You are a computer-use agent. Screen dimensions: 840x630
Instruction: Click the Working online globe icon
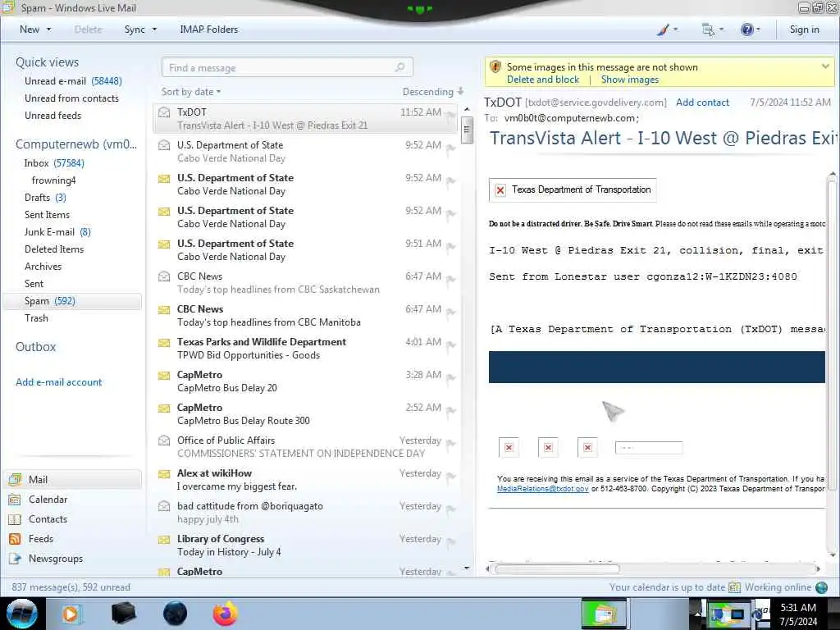coord(821,587)
